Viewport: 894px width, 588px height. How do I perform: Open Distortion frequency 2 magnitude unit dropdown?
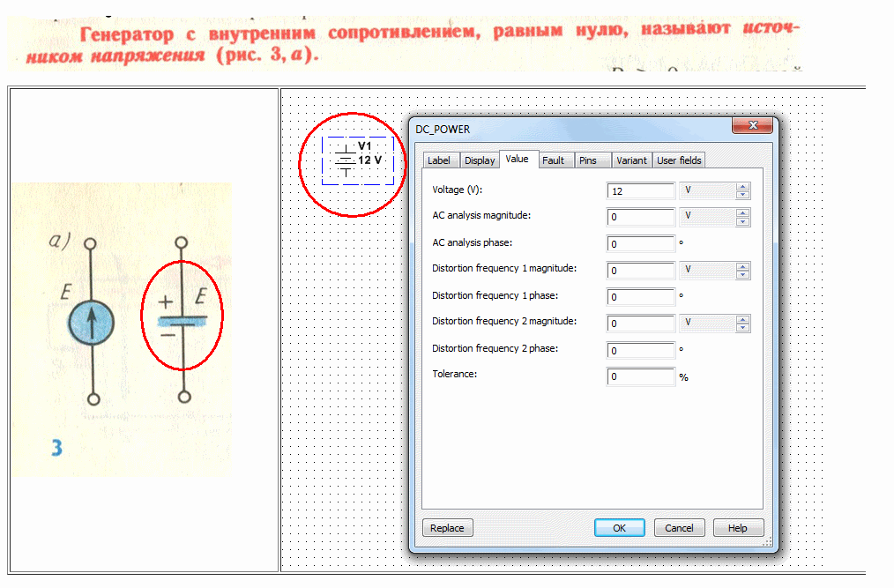click(706, 324)
